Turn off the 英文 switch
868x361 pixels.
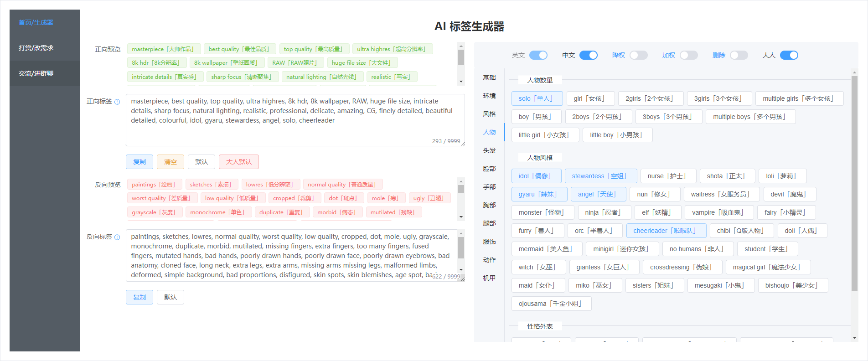538,55
